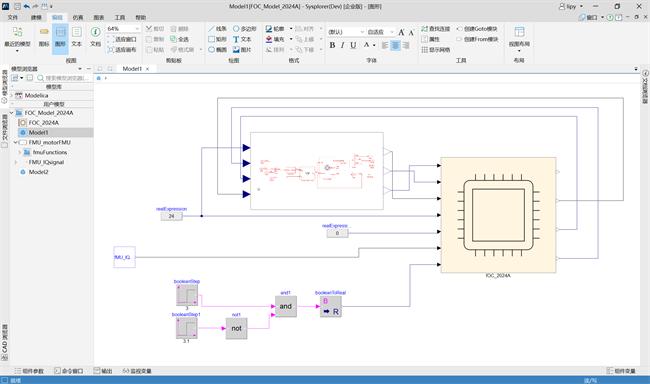The width and height of the screenshot is (650, 384).
Task: Select the Ellipse (椭圆) drawing tool
Action: click(x=217, y=49)
